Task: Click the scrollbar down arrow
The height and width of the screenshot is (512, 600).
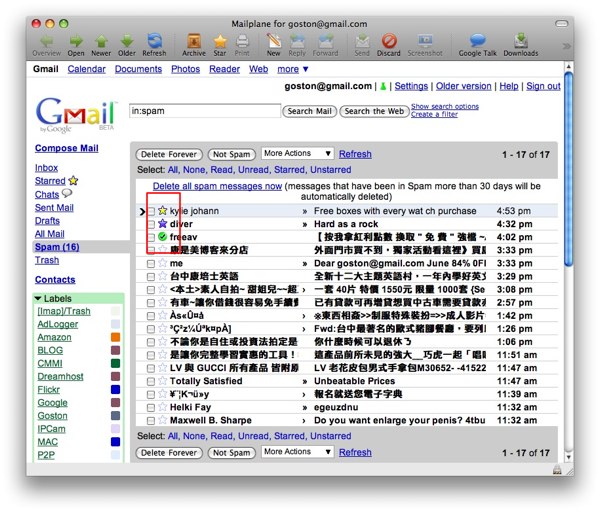Action: 569,457
